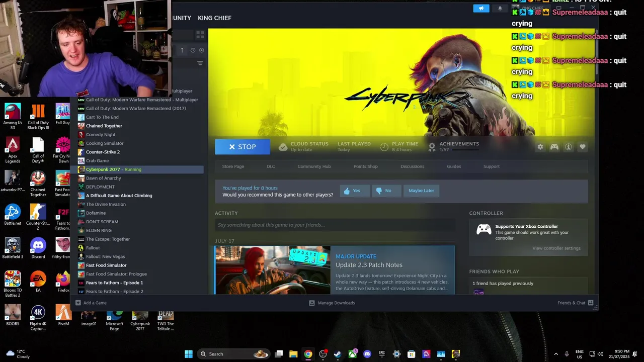Click the taskbar Search box
Viewport: 644px width, 362px height.
tap(233, 354)
